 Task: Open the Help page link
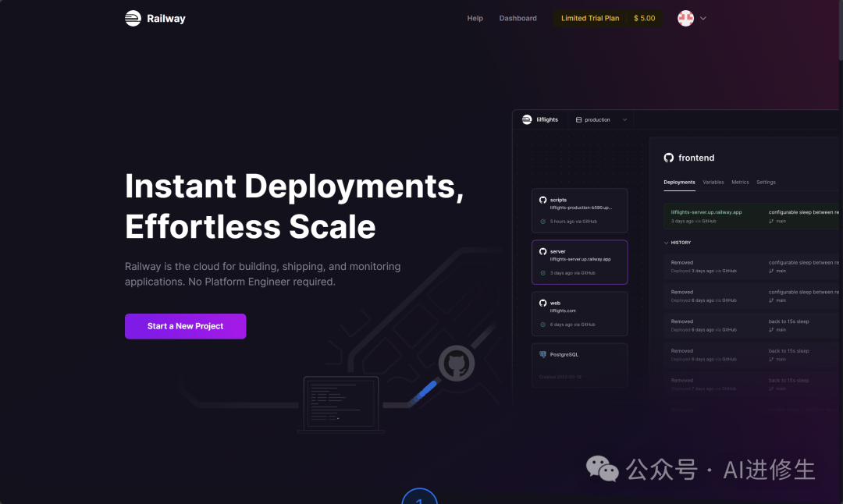[x=475, y=18]
